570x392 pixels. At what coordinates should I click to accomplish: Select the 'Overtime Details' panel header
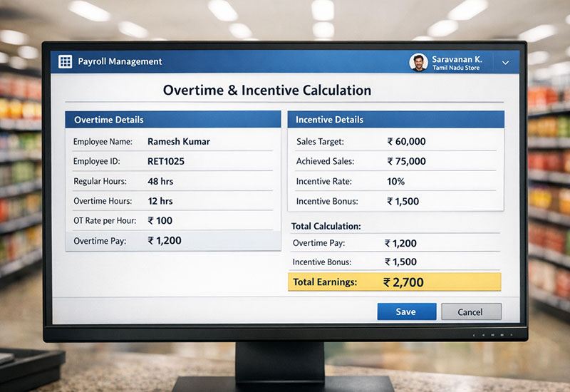[x=173, y=120]
